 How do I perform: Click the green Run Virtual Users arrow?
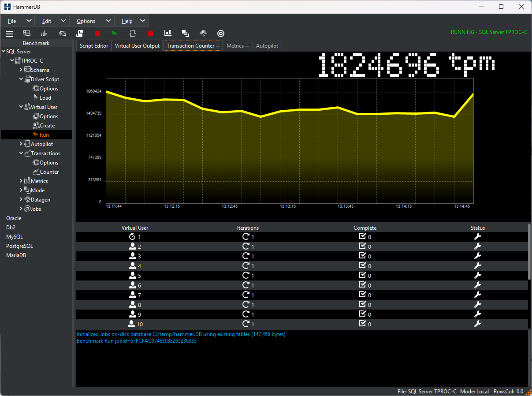(115, 34)
